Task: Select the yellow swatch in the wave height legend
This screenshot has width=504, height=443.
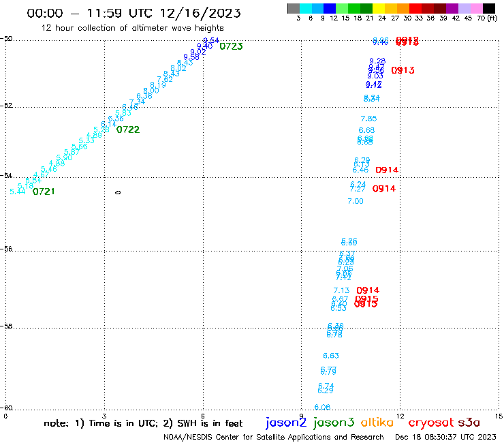Action: (379, 8)
